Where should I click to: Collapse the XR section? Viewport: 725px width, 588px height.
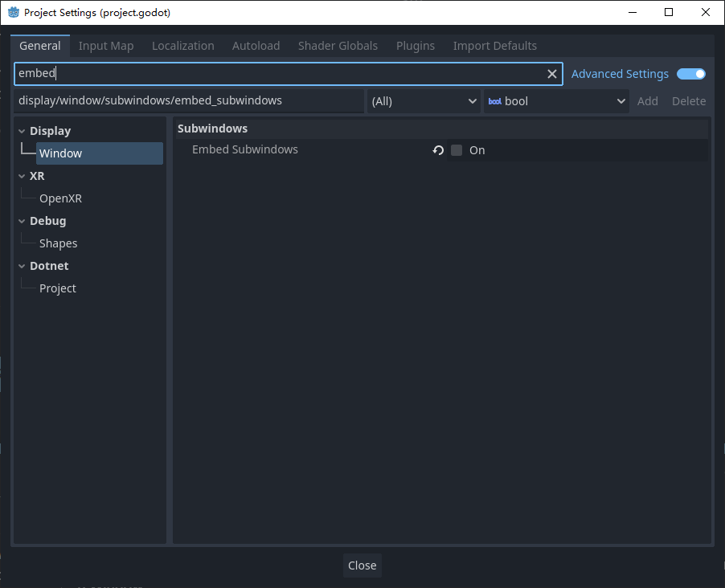(x=22, y=175)
